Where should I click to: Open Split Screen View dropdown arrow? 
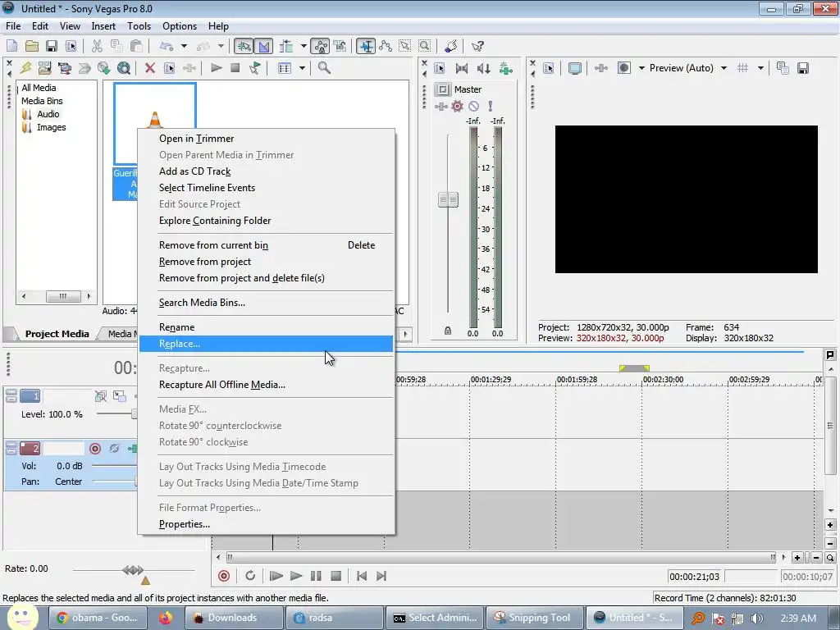(x=641, y=68)
